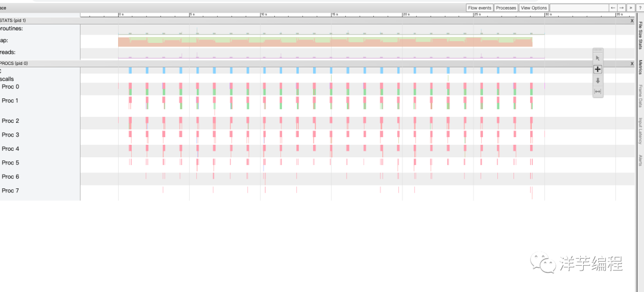Screen dimensions: 644x292
Task: Open the double-chevron overflow button
Action: [630, 8]
